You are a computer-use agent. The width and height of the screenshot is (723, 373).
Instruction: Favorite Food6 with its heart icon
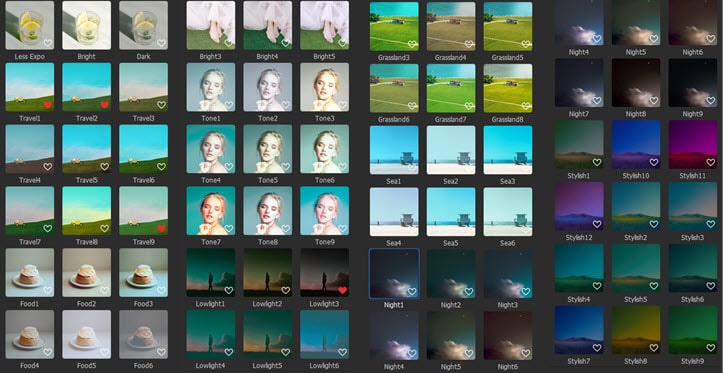(161, 352)
